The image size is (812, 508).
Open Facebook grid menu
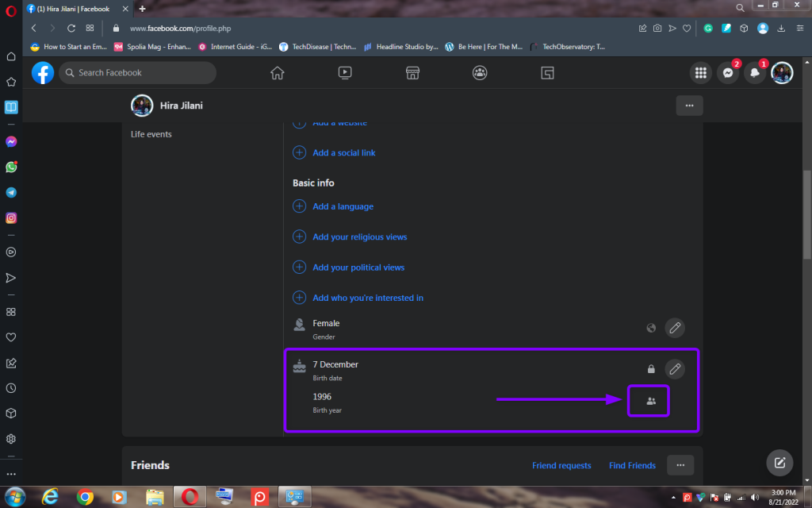click(x=700, y=73)
